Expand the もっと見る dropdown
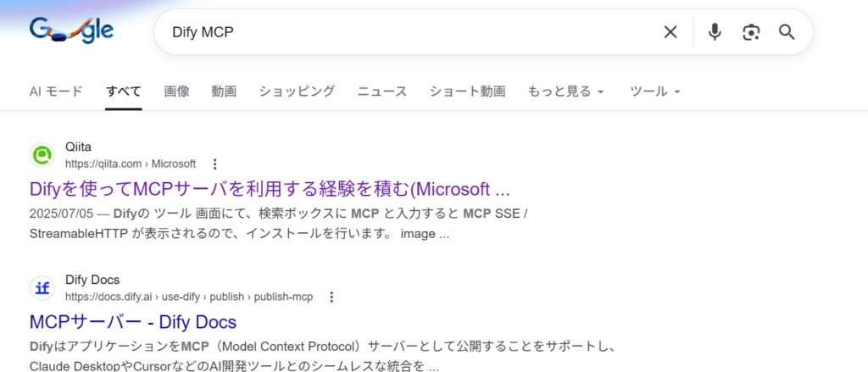This screenshot has width=868, height=372. coord(565,92)
